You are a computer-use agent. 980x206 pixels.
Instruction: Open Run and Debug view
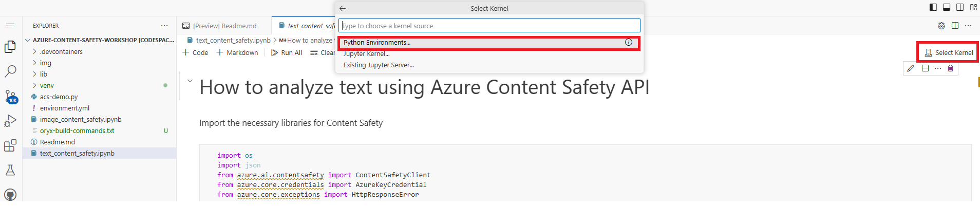pos(10,121)
